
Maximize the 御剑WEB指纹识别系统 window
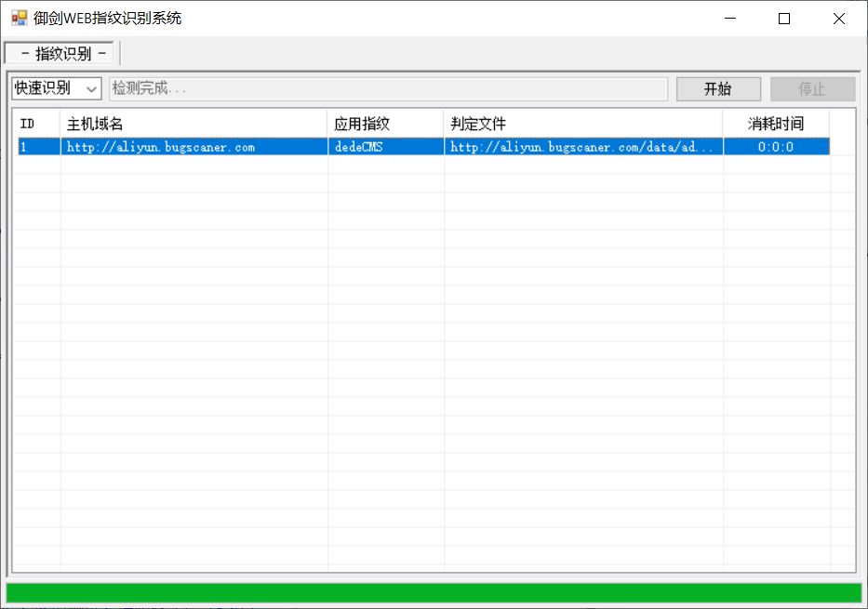[x=784, y=19]
